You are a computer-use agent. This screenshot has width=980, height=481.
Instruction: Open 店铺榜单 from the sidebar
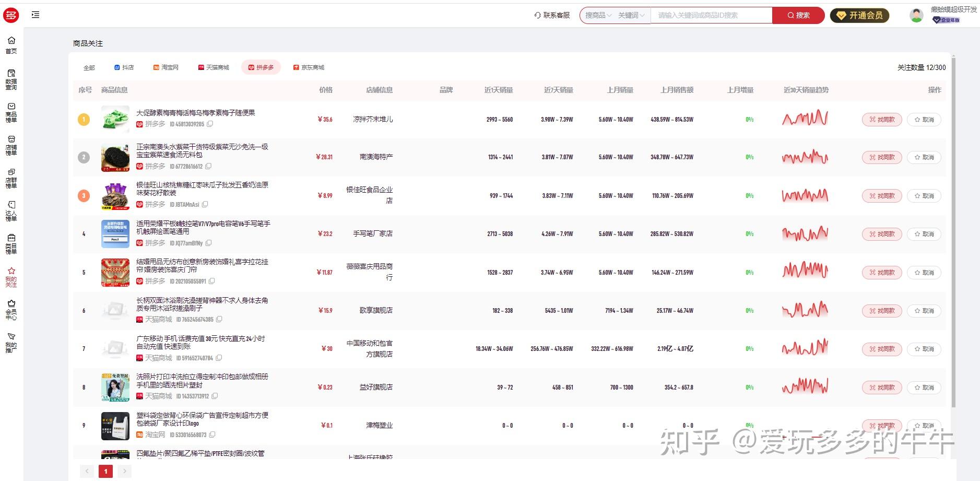(11, 146)
